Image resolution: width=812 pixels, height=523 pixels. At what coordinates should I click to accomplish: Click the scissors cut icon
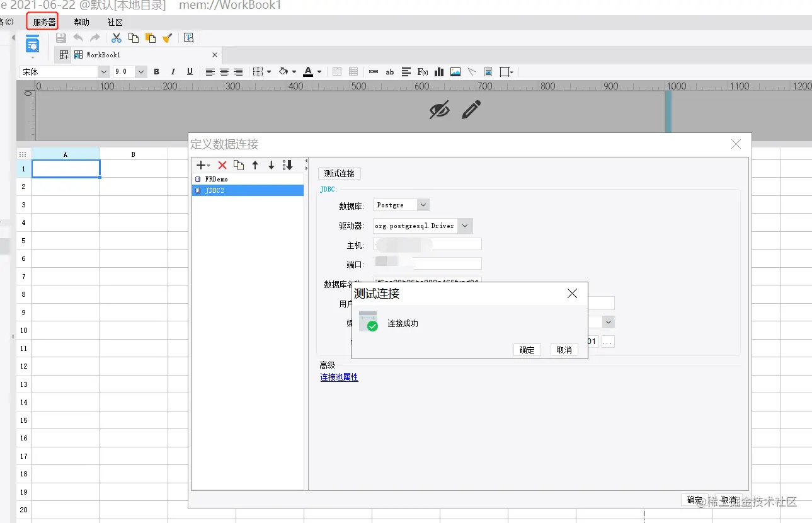(117, 38)
